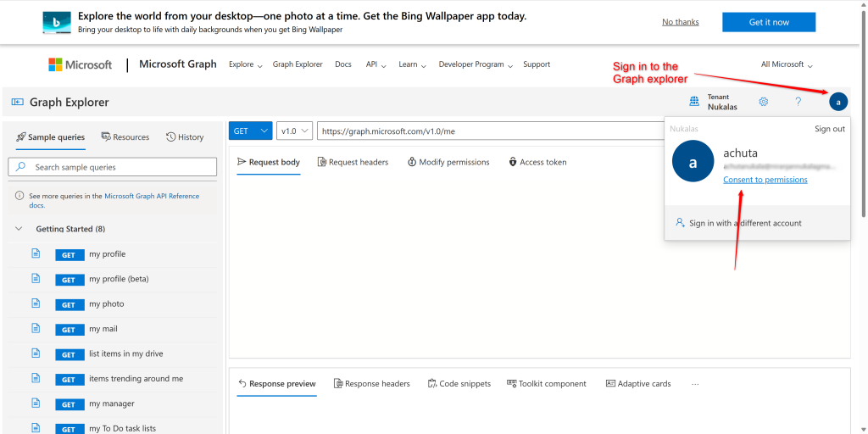Click Sign in with a different account

[745, 223]
